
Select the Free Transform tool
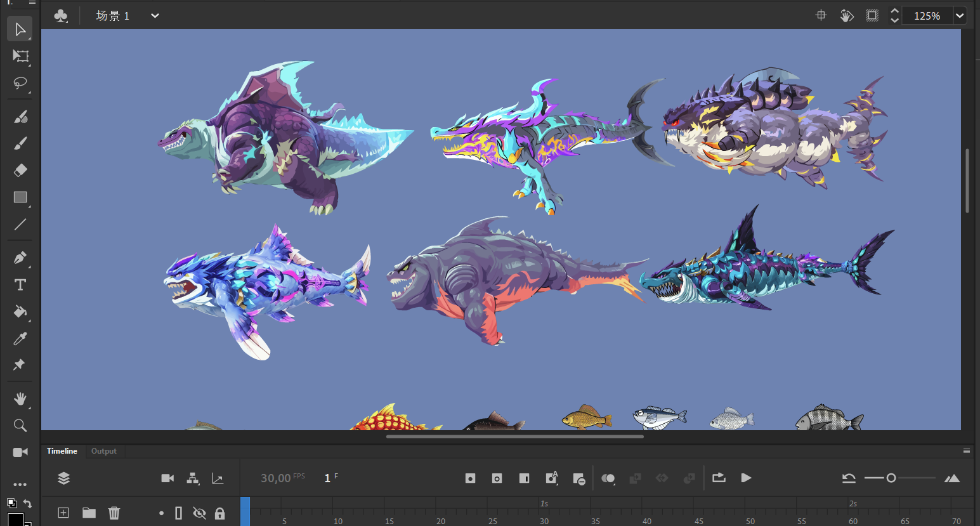(x=20, y=56)
